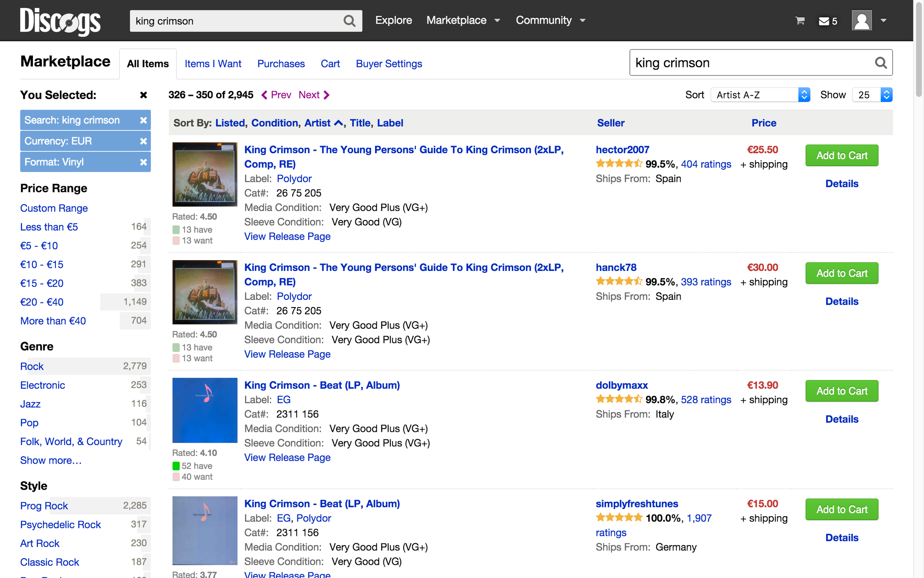
Task: Click the page vertical scrollbar
Action: tap(918, 50)
